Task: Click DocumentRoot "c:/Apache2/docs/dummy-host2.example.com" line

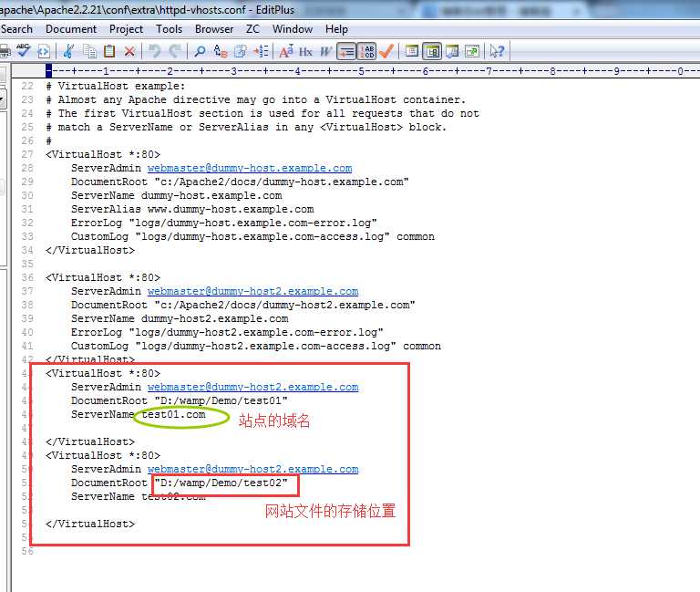Action: pos(243,306)
